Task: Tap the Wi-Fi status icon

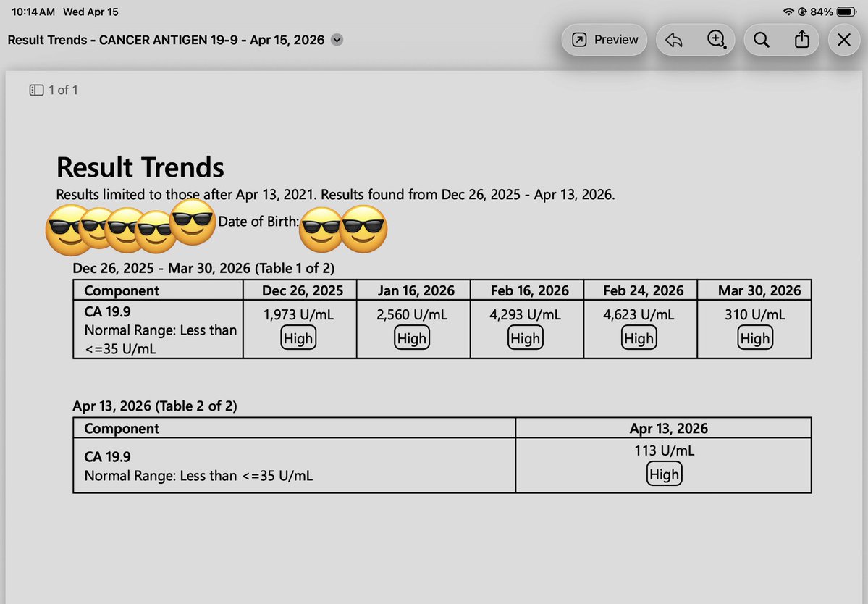Action: pos(788,12)
